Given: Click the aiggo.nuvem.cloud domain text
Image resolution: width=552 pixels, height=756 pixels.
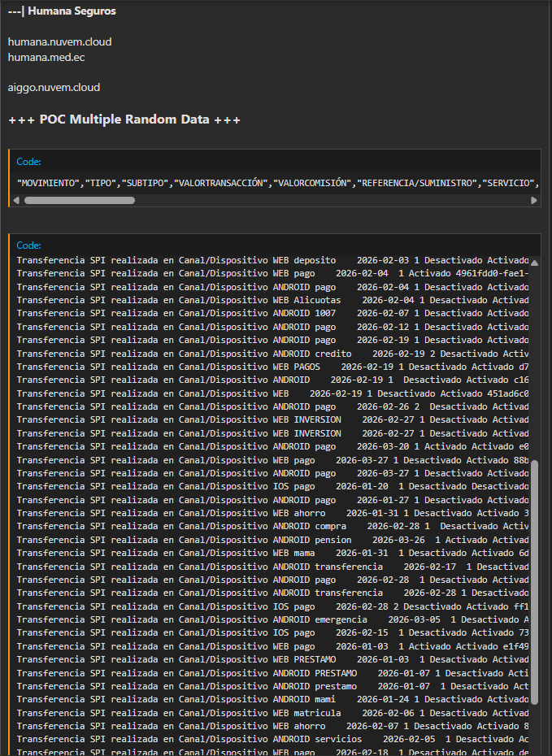Looking at the screenshot, I should pos(54,87).
